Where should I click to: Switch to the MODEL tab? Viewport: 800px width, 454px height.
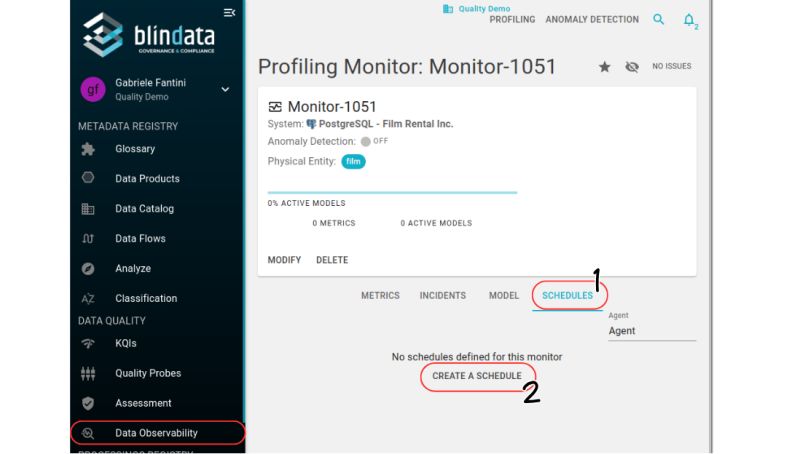(504, 296)
